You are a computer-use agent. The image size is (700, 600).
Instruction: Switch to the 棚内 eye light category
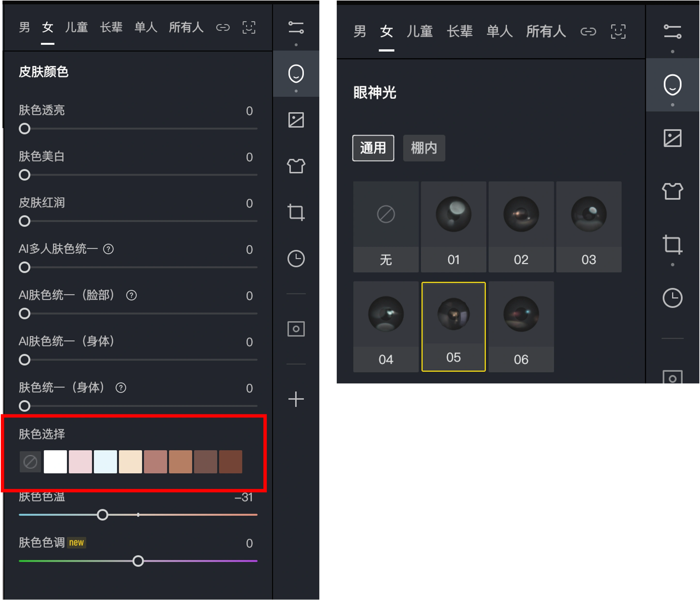click(x=424, y=148)
